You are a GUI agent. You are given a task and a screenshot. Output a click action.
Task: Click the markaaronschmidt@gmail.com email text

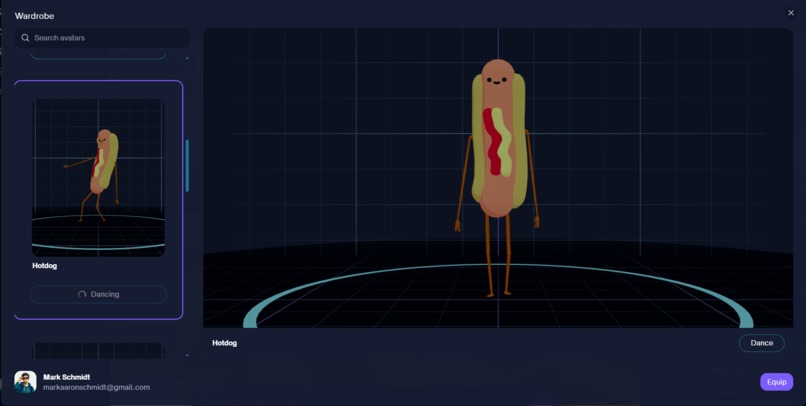coord(97,387)
